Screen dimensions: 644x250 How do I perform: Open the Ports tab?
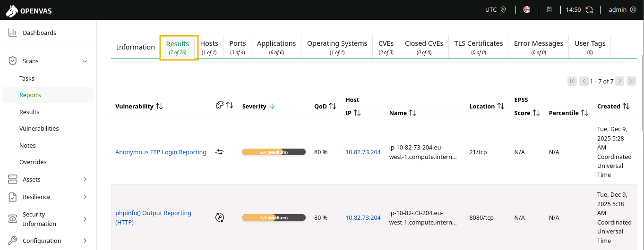tap(238, 47)
